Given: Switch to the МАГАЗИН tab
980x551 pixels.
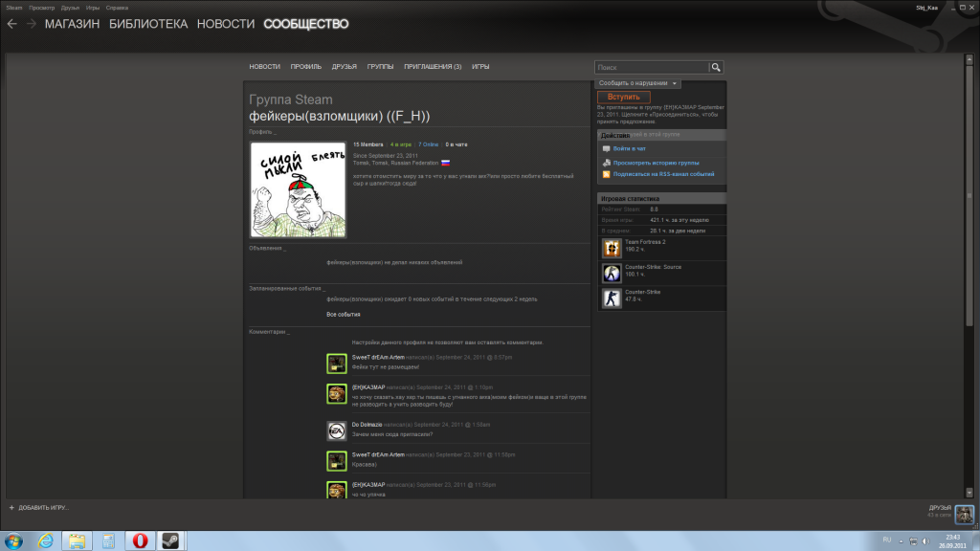Looking at the screenshot, I should click(72, 24).
